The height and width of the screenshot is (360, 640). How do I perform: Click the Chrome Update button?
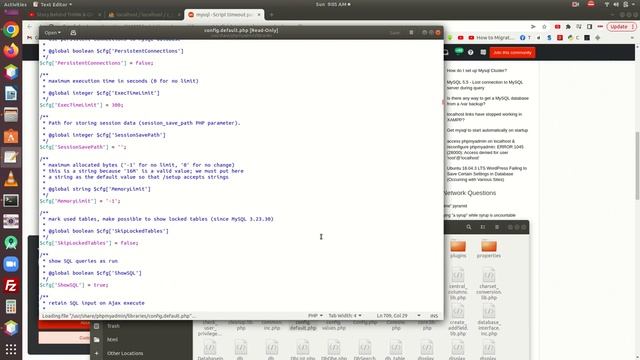point(621,27)
